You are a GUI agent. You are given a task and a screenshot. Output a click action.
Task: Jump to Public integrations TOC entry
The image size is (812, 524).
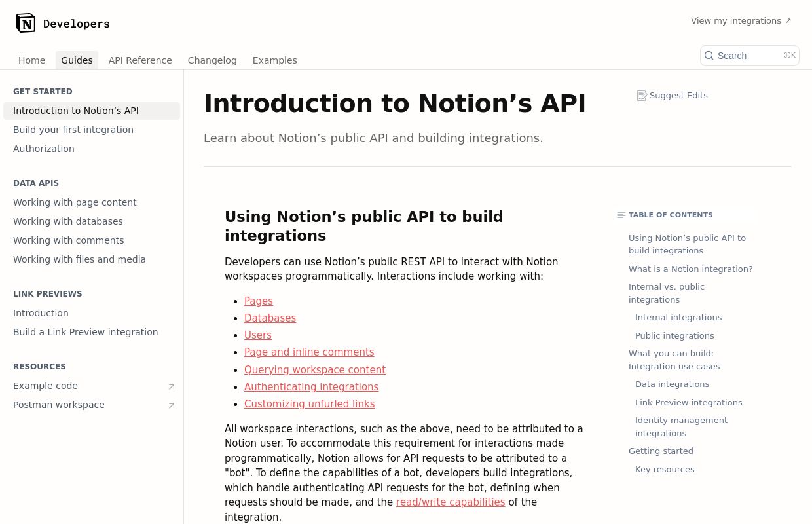coord(674,336)
